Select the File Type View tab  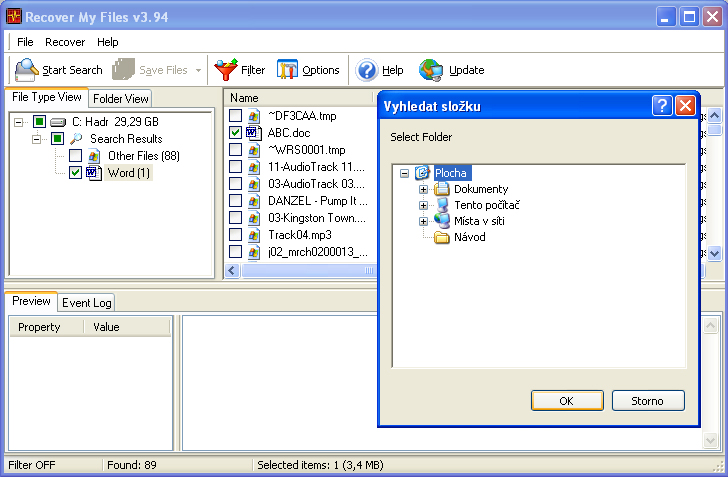46,97
